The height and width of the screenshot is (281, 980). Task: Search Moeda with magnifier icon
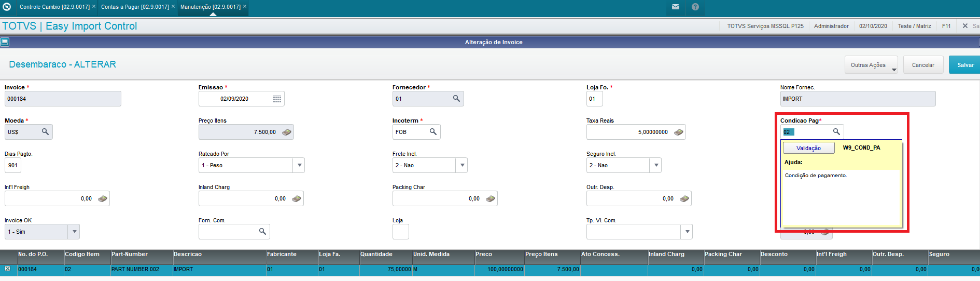tap(45, 131)
